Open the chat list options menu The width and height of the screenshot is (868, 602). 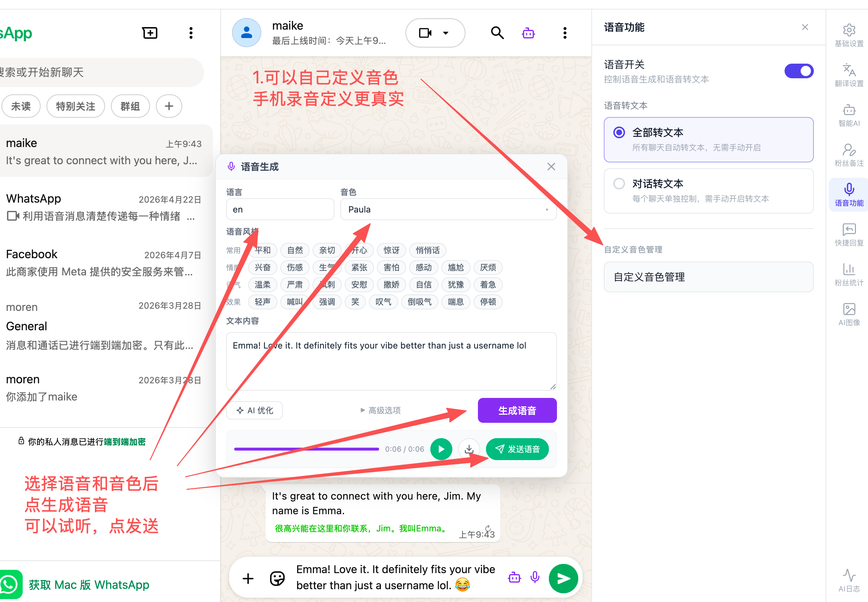coord(191,33)
